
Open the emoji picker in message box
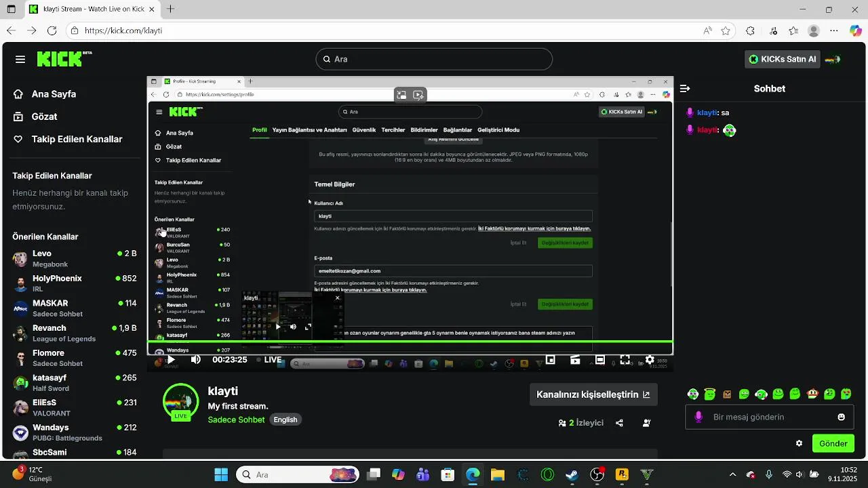click(842, 417)
